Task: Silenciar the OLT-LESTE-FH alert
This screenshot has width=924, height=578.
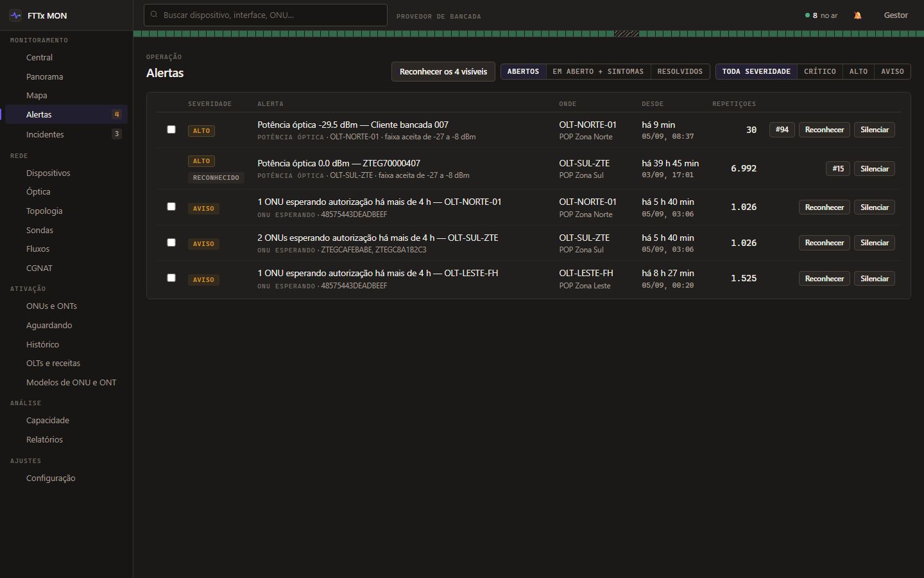Action: (875, 279)
